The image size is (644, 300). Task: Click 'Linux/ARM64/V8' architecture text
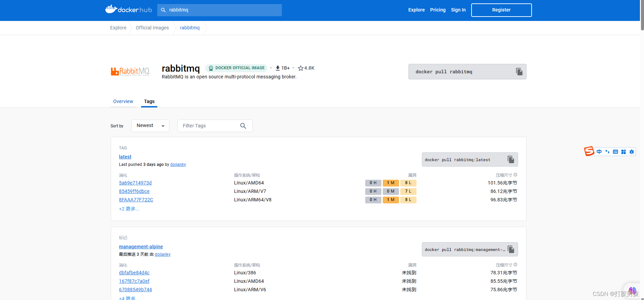[x=253, y=200]
